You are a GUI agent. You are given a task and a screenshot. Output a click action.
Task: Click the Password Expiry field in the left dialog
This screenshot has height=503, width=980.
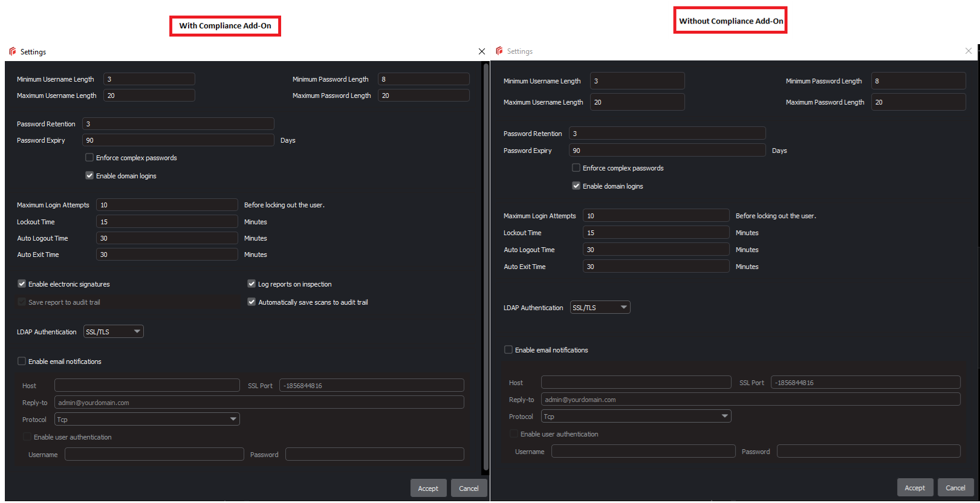coord(178,140)
